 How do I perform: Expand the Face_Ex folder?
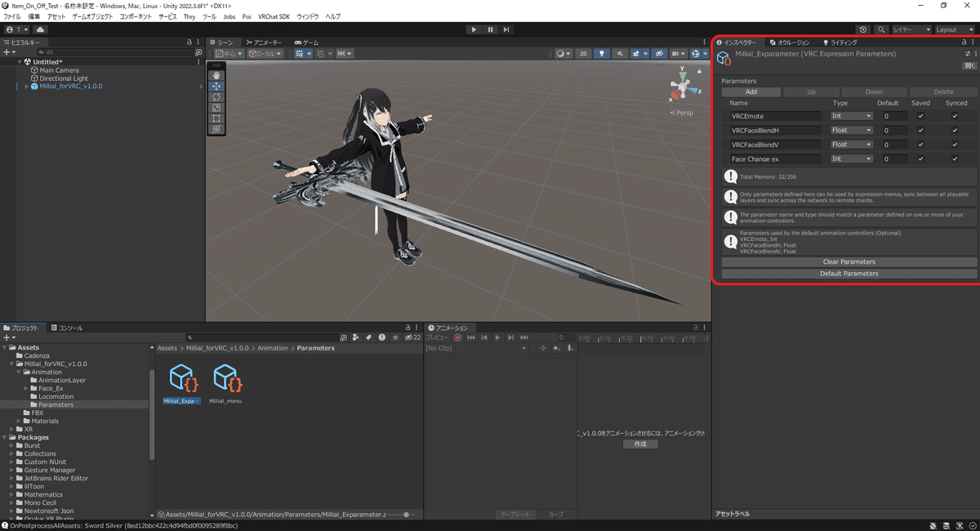(26, 389)
